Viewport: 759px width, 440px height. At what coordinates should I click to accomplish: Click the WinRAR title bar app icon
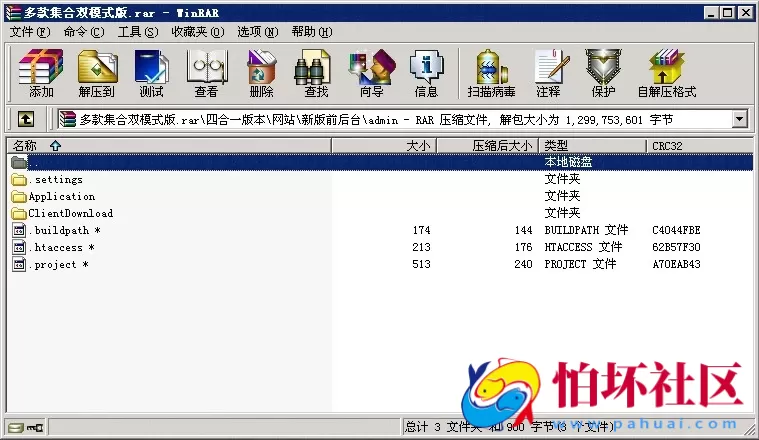tap(14, 13)
